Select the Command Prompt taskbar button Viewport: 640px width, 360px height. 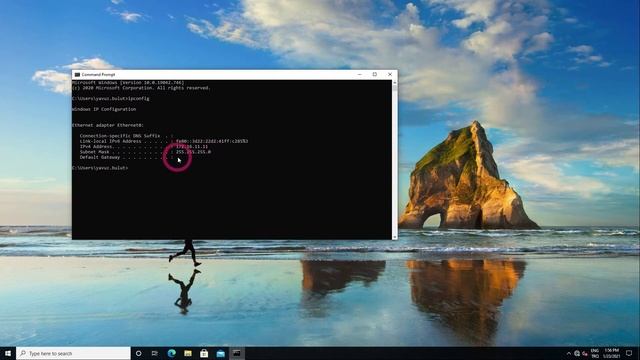coord(237,353)
